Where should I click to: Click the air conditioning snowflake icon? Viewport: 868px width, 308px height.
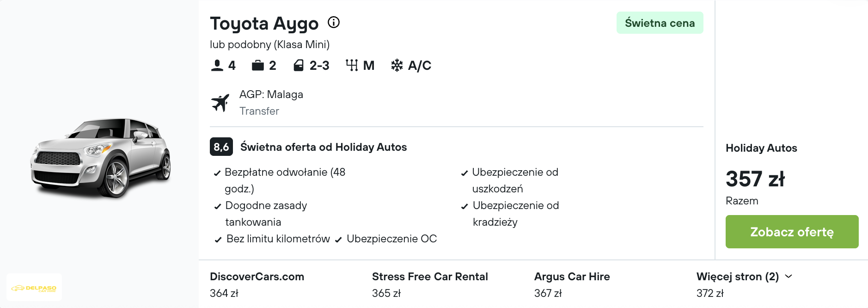tap(397, 66)
